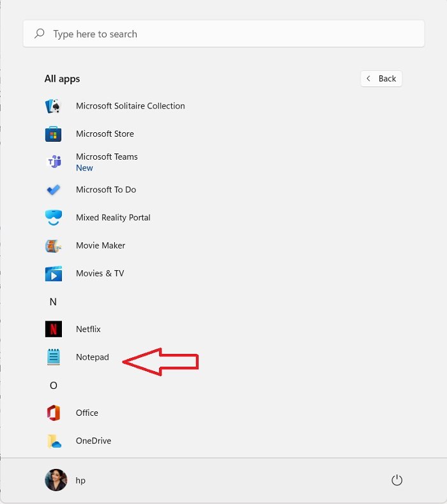Open Microsoft Solitaire Collection icon
Image resolution: width=447 pixels, height=504 pixels.
pos(53,106)
